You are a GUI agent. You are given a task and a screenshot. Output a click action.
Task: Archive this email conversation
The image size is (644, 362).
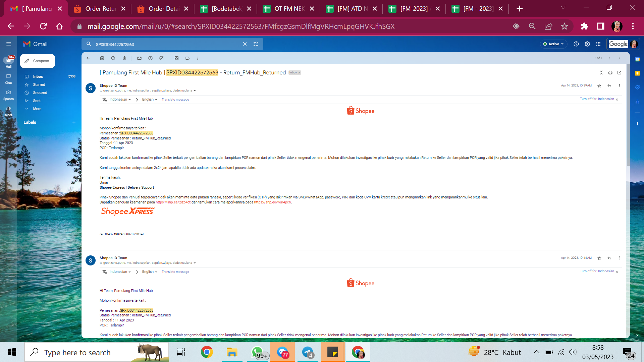click(x=102, y=58)
